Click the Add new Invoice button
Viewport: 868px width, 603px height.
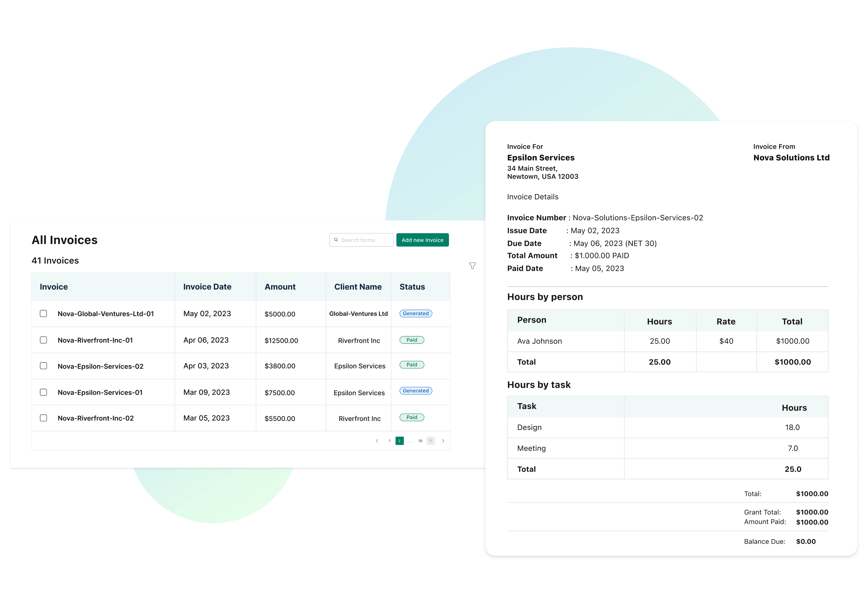422,240
